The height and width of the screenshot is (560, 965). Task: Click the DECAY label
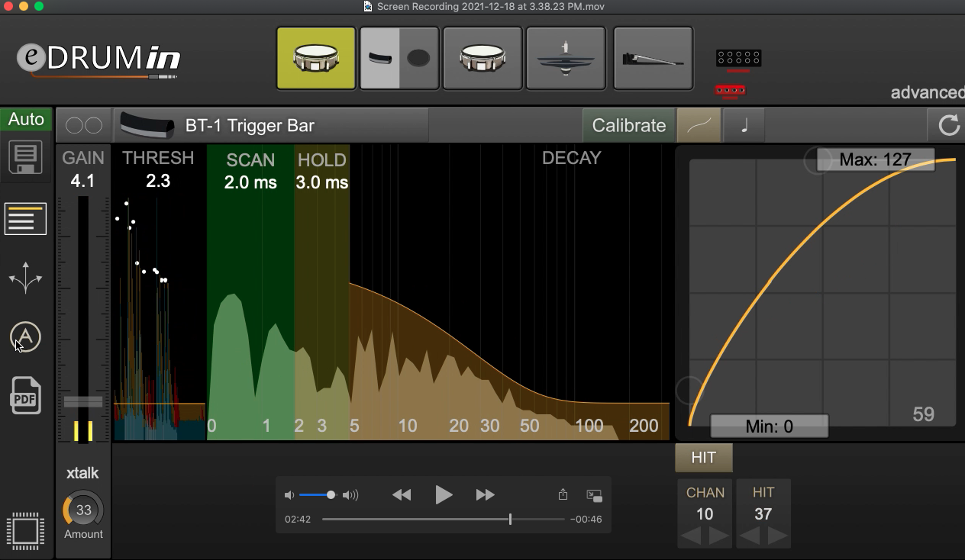[x=571, y=158]
